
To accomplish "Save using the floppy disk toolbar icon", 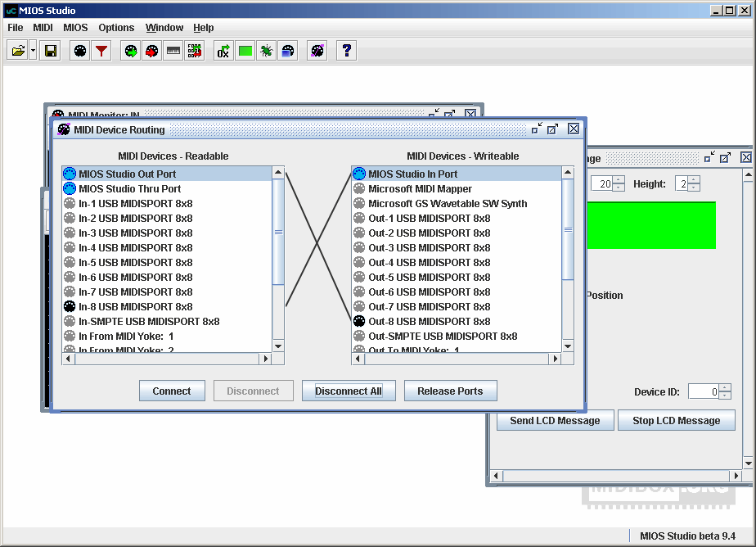I will pyautogui.click(x=51, y=51).
